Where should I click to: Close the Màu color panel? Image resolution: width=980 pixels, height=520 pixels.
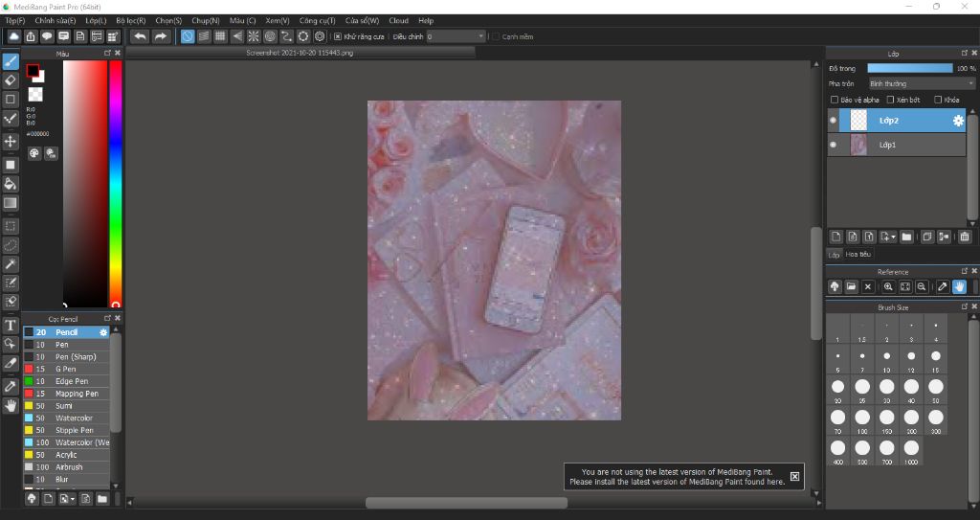coord(118,54)
